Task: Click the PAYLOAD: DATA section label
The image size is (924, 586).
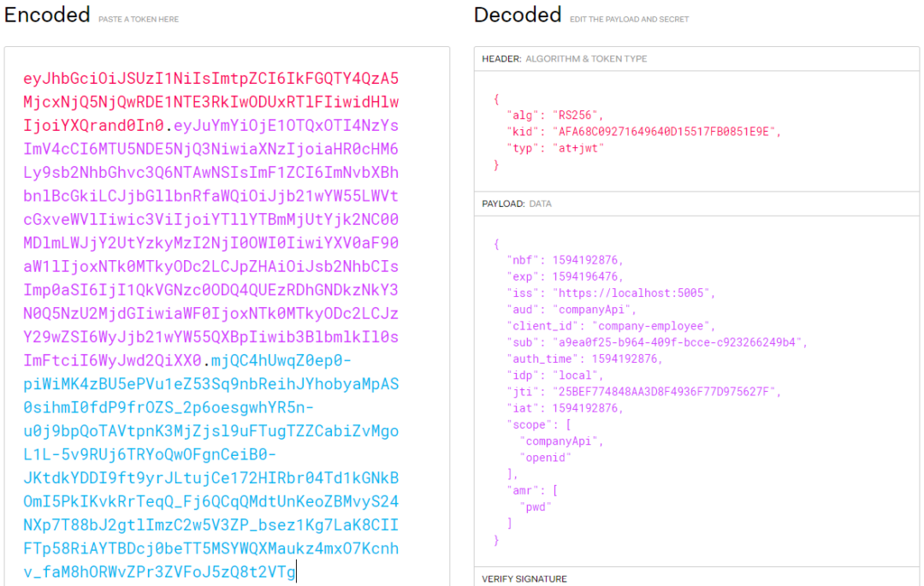Action: click(x=516, y=204)
